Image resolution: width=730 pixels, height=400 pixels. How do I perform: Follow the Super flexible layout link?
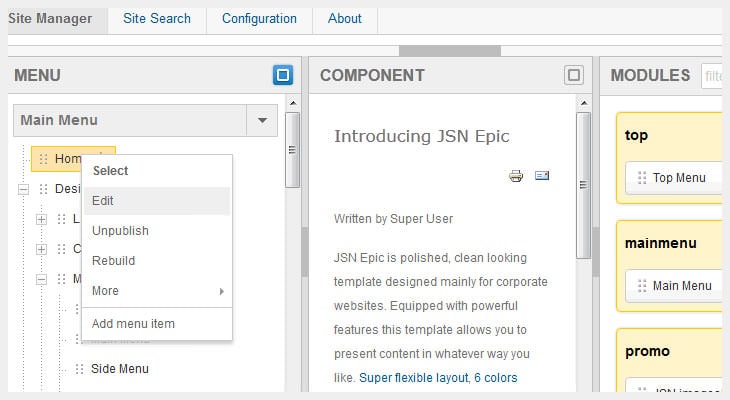coord(414,378)
